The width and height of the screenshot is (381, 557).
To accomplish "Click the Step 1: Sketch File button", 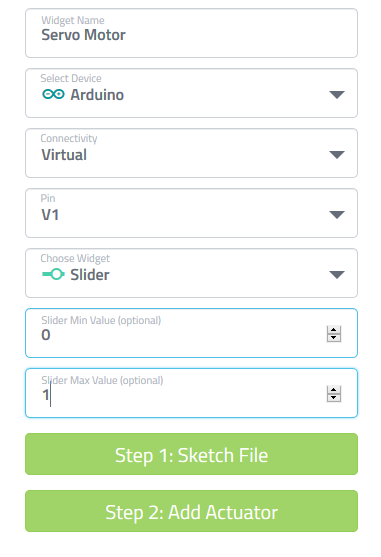I will pos(191,454).
